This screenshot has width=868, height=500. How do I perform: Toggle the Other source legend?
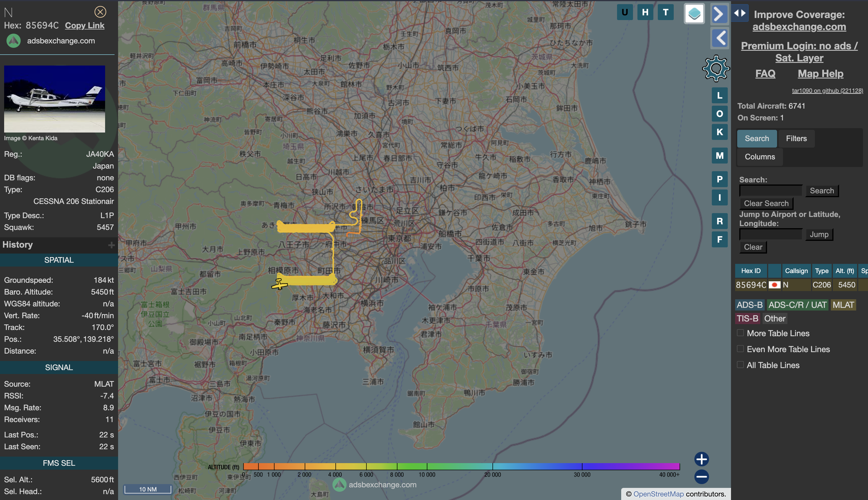[775, 319]
